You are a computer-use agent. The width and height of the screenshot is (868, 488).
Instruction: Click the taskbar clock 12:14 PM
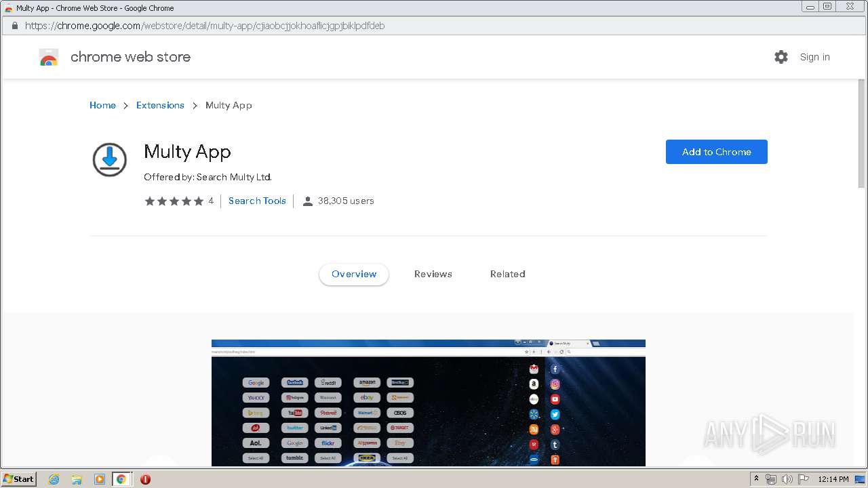click(x=833, y=479)
